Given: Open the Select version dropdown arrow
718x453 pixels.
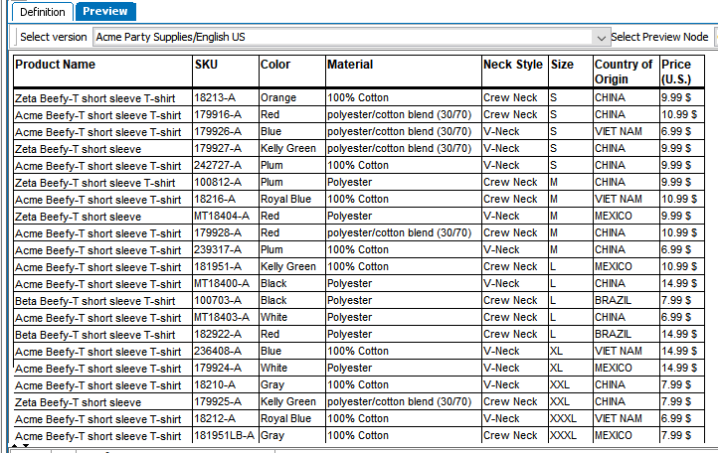Looking at the screenshot, I should [x=601, y=38].
